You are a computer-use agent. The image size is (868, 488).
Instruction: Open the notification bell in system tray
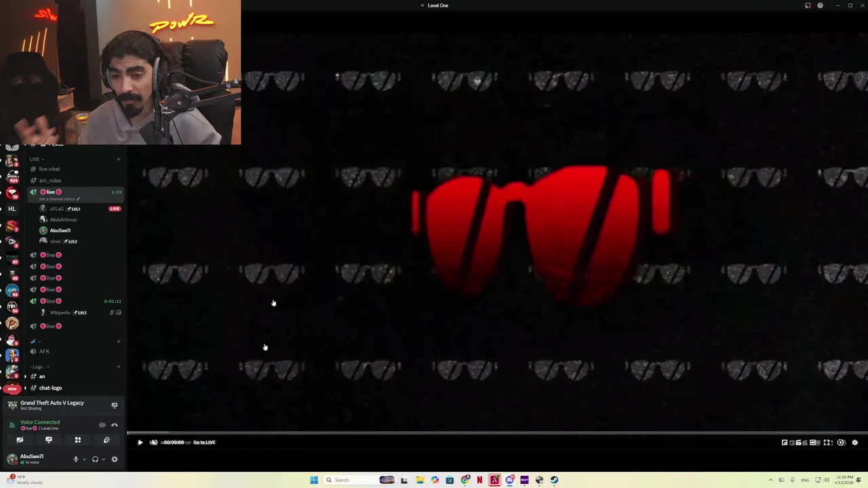tap(859, 480)
